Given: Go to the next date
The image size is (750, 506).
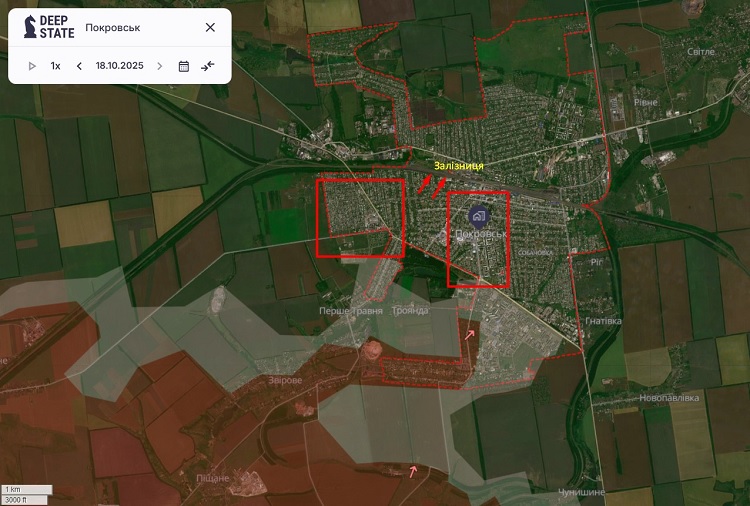Looking at the screenshot, I should [159, 66].
